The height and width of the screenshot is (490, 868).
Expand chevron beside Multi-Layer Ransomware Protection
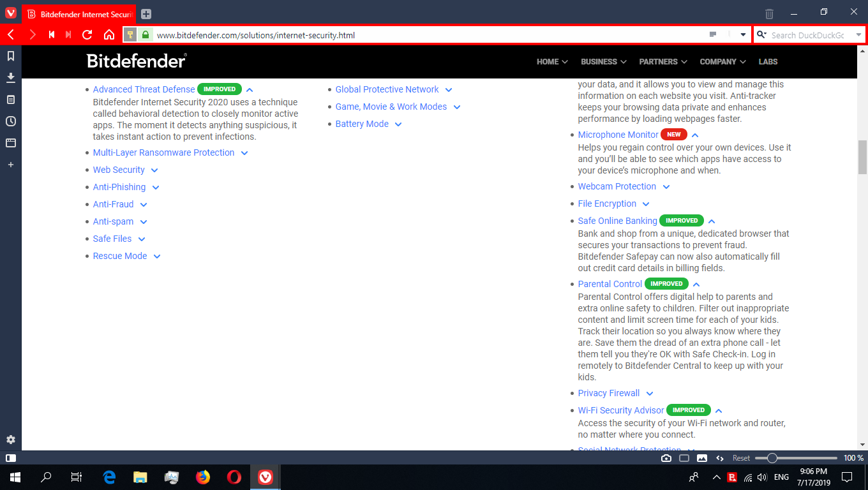click(x=244, y=153)
